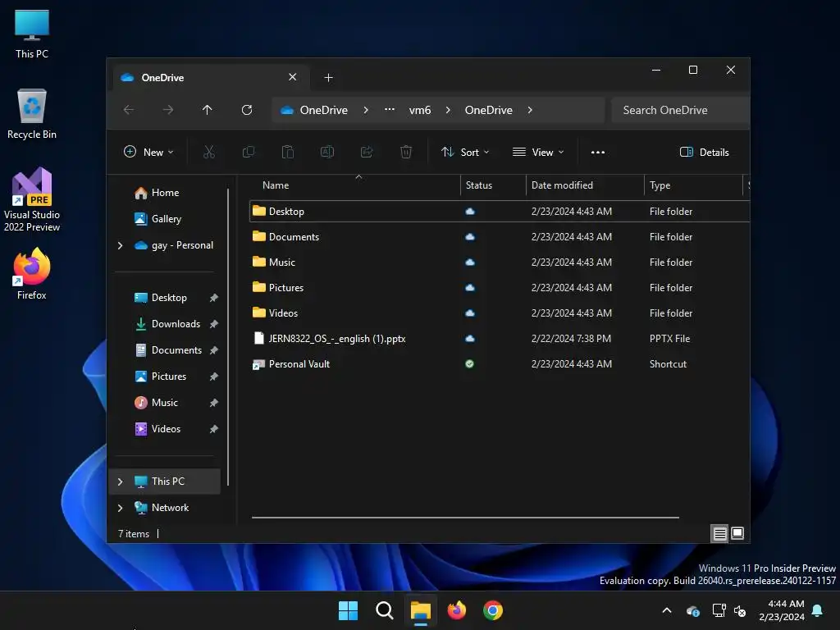Go up one folder level
Viewport: 840px width, 630px height.
pos(208,110)
